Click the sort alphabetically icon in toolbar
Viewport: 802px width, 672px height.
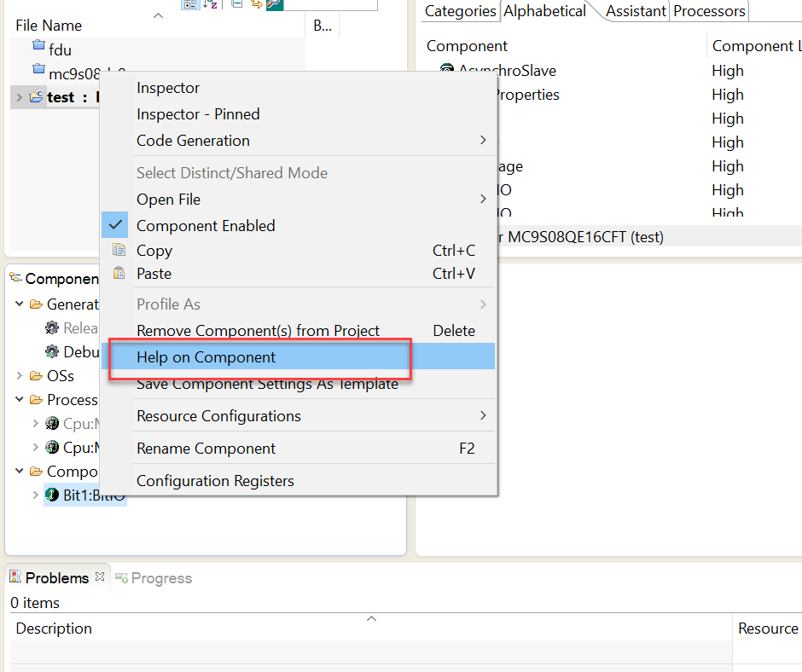210,5
